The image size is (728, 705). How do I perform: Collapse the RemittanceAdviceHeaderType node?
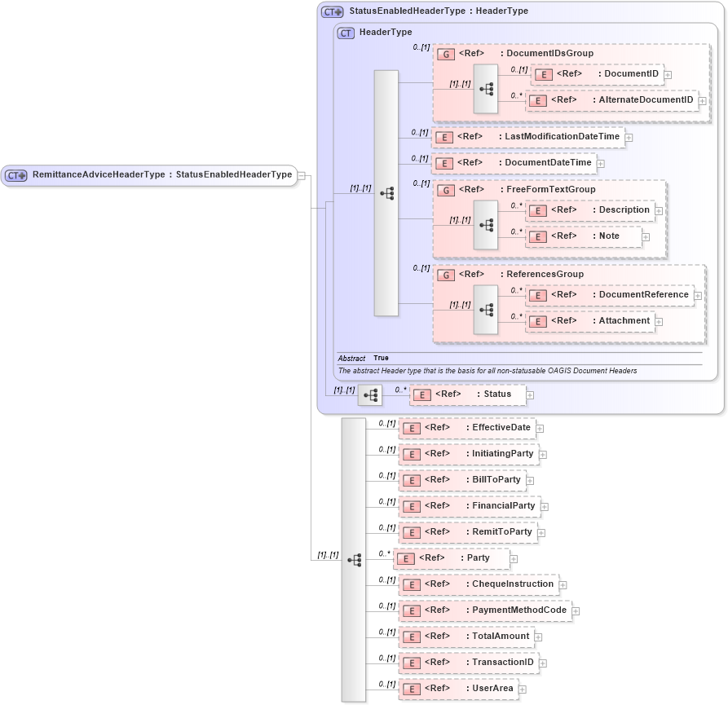click(302, 174)
